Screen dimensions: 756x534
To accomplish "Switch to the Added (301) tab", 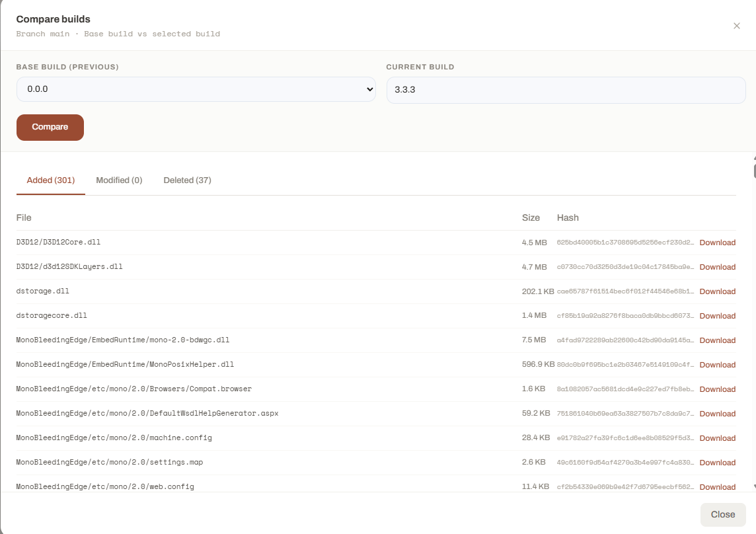I will [x=51, y=180].
